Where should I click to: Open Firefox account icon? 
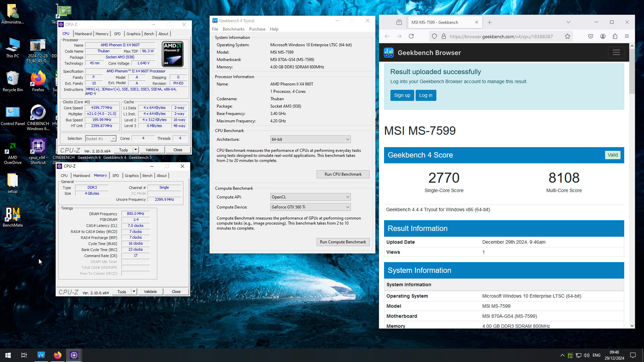pyautogui.click(x=603, y=36)
